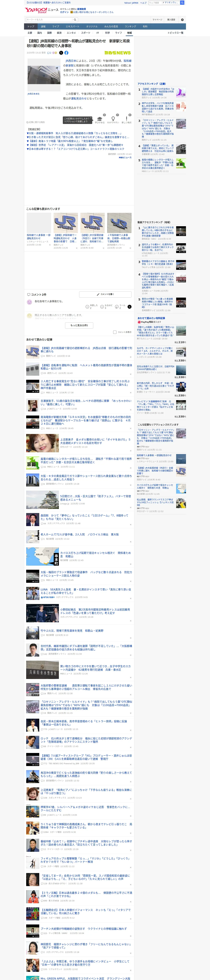Open the 阪和線 link in the article text

(x=127, y=61)
